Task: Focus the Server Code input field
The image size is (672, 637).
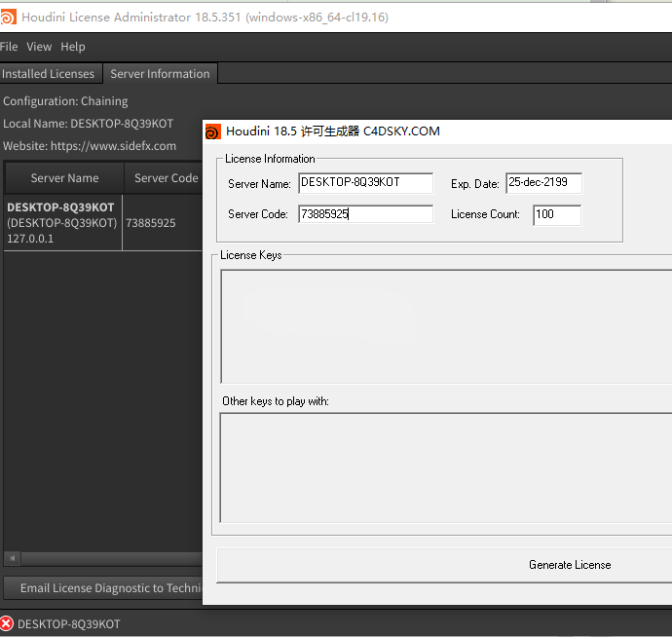Action: 365,214
